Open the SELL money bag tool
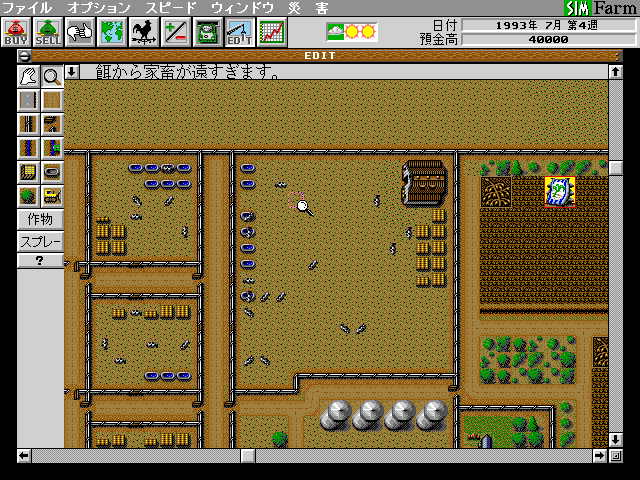The image size is (640, 480). [x=48, y=32]
